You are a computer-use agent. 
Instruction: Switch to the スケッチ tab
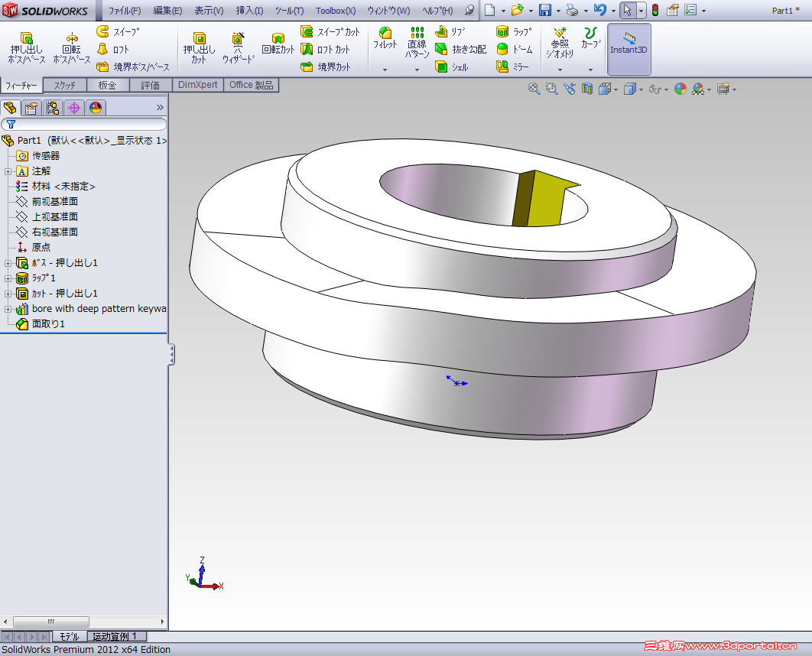coord(65,85)
